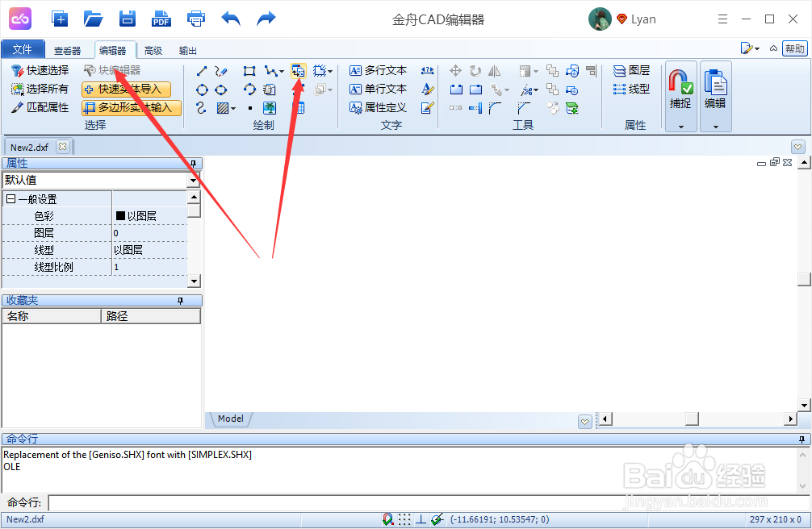812x529 pixels.
Task: Click the Single-line Text tool (单行文本)
Action: pyautogui.click(x=378, y=89)
